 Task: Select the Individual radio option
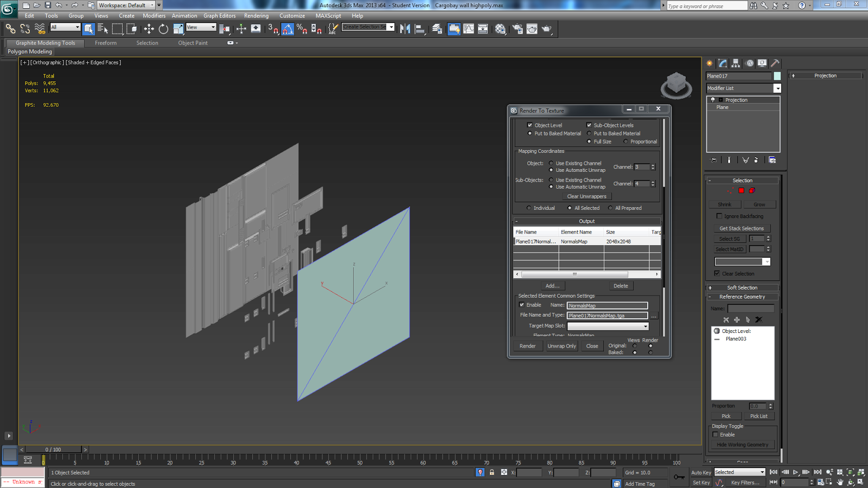click(x=529, y=208)
